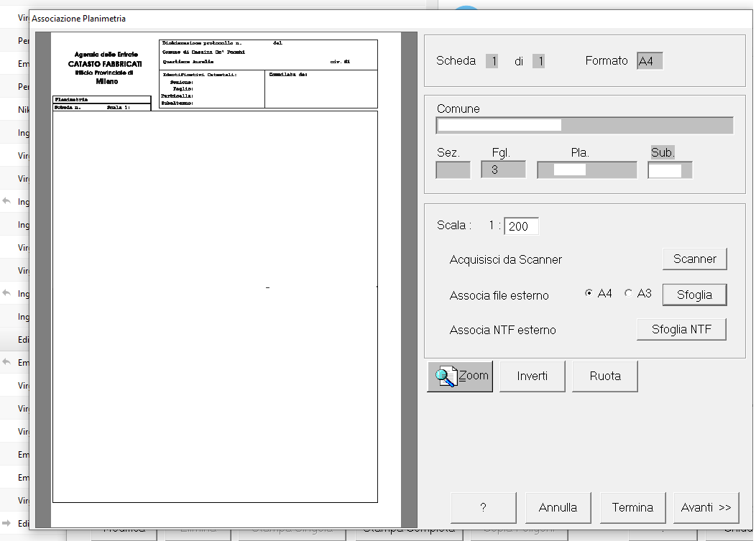Click the Comune text field

[x=584, y=126]
